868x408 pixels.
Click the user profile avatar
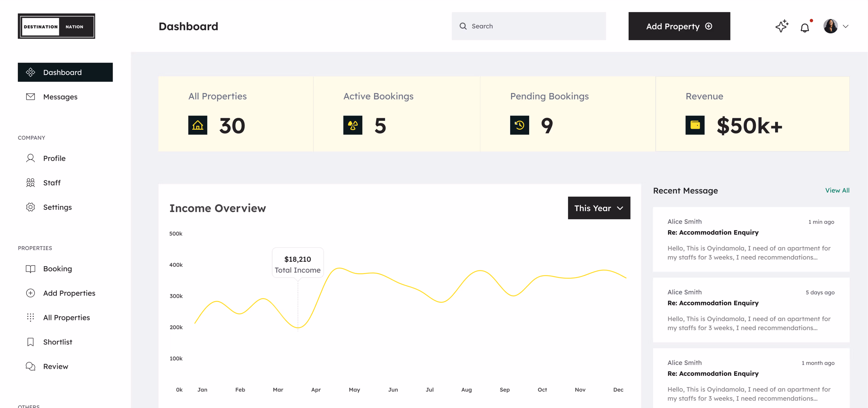(830, 26)
